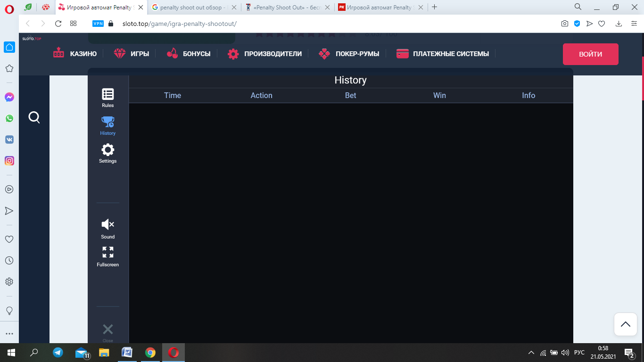This screenshot has height=362, width=644.
Task: Open the Opera main menu logo
Action: (9, 8)
